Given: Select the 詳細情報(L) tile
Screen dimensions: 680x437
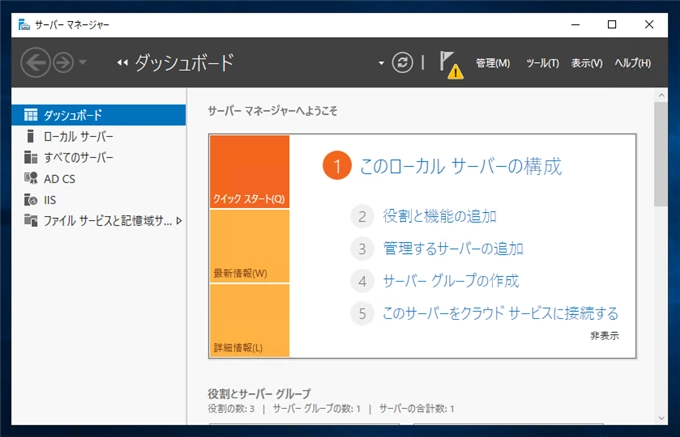Looking at the screenshot, I should (x=249, y=321).
